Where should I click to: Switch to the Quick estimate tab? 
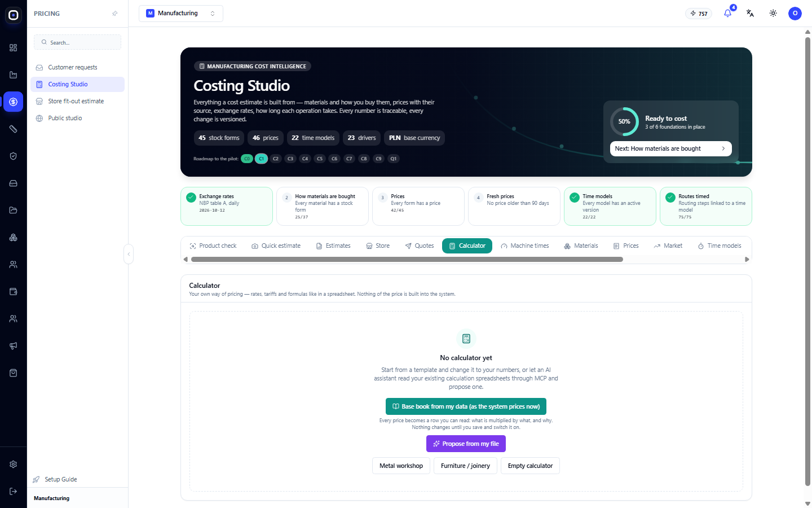pyautogui.click(x=276, y=246)
